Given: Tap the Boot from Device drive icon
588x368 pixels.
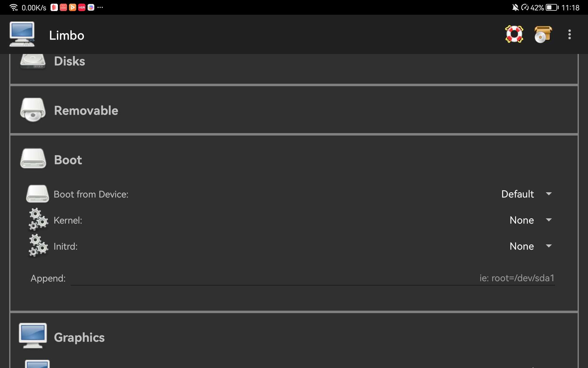Looking at the screenshot, I should 37,194.
